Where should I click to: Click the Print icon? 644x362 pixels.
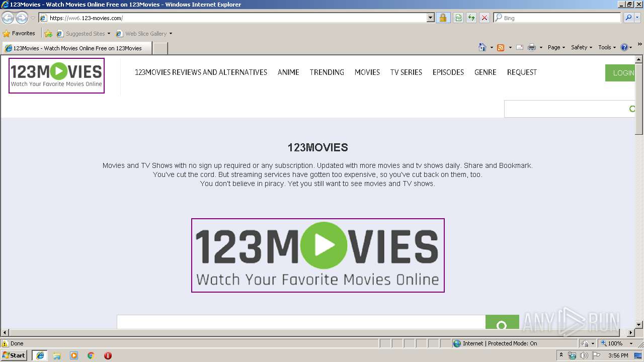point(532,47)
